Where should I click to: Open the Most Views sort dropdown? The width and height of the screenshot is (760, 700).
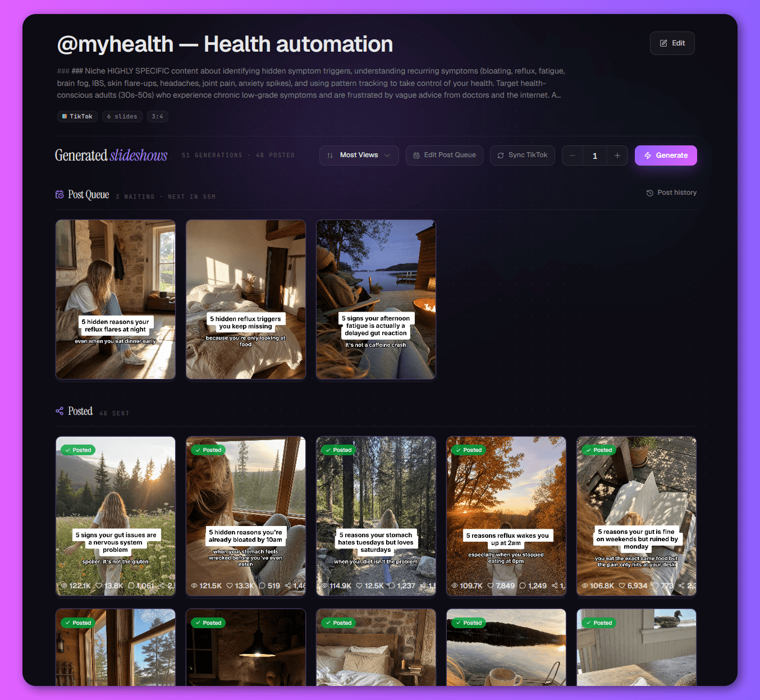click(359, 155)
